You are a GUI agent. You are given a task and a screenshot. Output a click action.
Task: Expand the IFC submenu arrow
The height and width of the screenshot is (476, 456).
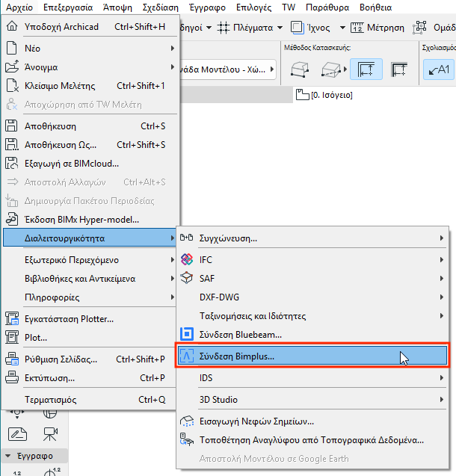pos(442,259)
